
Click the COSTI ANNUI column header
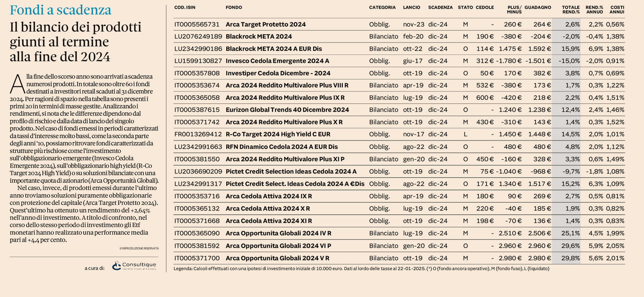(617, 10)
